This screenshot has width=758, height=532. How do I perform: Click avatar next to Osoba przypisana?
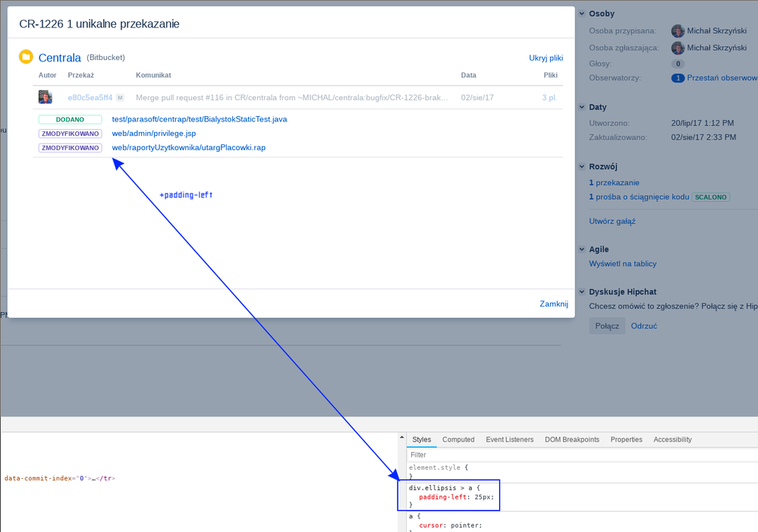[x=678, y=31]
